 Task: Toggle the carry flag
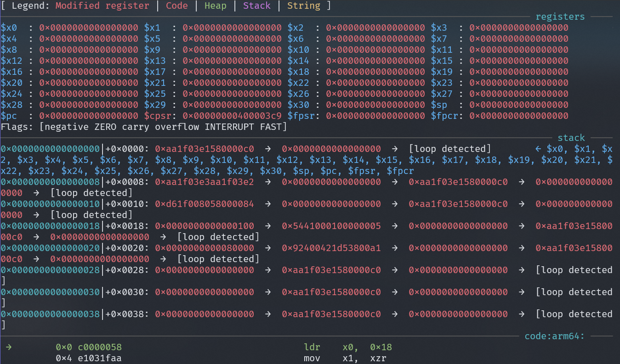pos(136,127)
